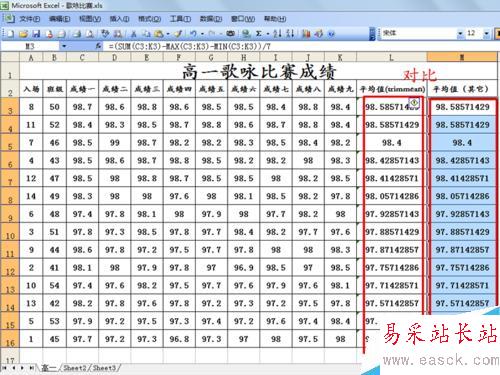The width and height of the screenshot is (500, 375).
Task: Click inside the formula bar text
Action: pyautogui.click(x=189, y=46)
